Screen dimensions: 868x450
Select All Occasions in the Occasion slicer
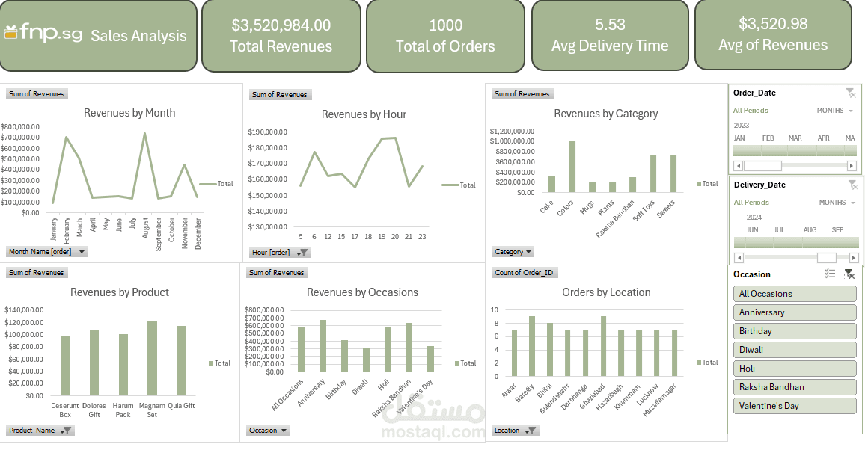(795, 293)
